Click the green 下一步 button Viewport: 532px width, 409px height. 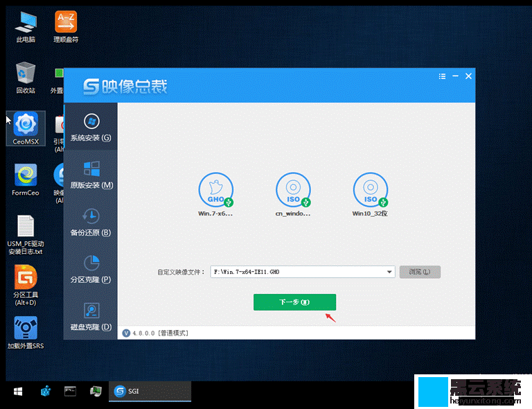pos(294,302)
